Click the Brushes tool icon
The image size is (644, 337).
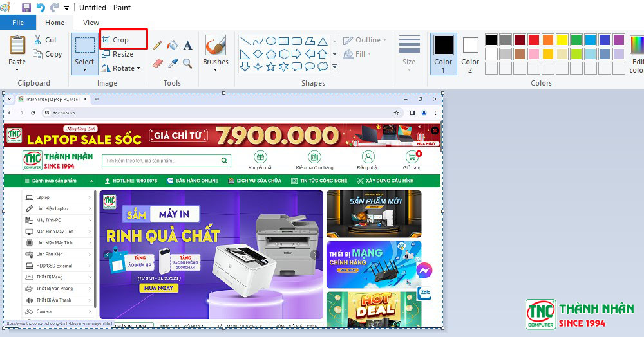216,44
